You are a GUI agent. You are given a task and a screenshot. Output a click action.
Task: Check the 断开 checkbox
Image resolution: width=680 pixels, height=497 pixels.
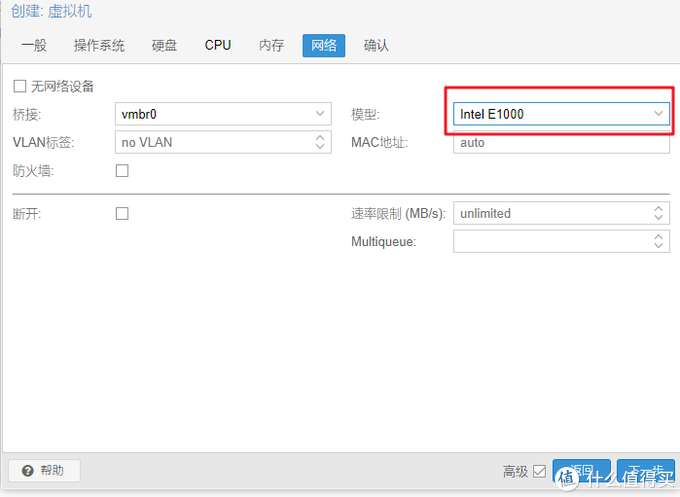coord(122,213)
